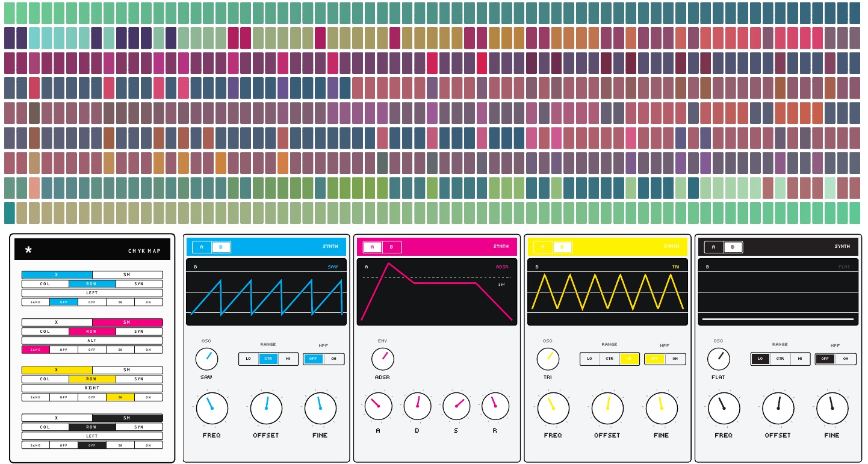
Task: Turn the cyan synth OSC SAW knob
Action: coord(206,359)
